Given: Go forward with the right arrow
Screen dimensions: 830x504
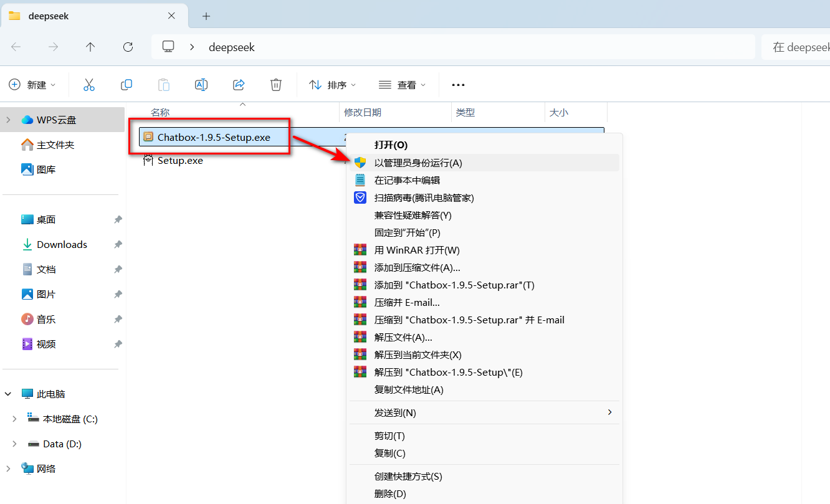Looking at the screenshot, I should 54,47.
